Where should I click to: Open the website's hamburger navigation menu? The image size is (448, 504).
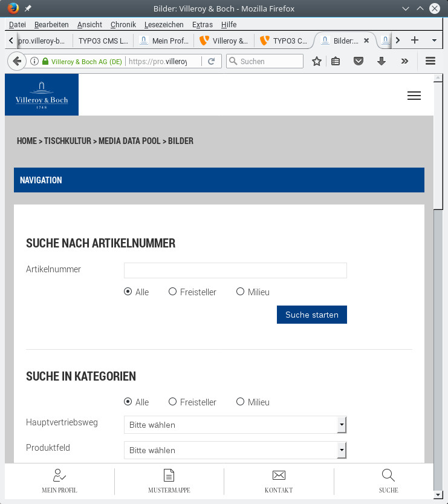click(x=414, y=96)
